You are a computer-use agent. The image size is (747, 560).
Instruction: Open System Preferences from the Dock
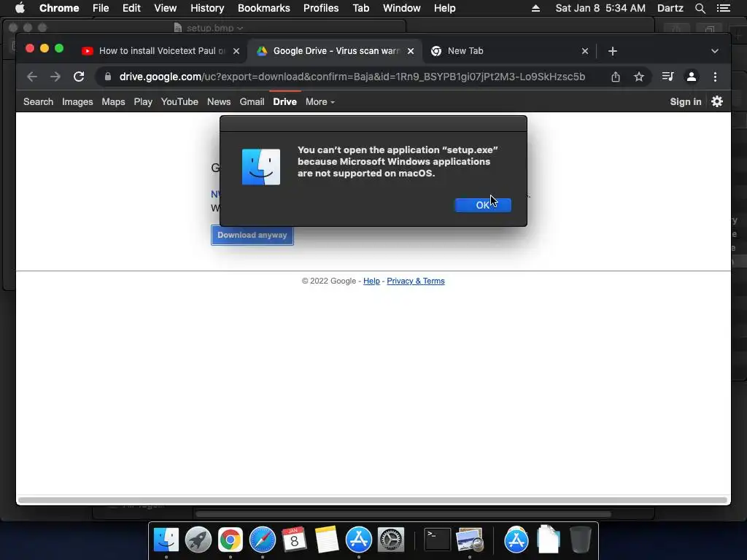[x=391, y=540]
